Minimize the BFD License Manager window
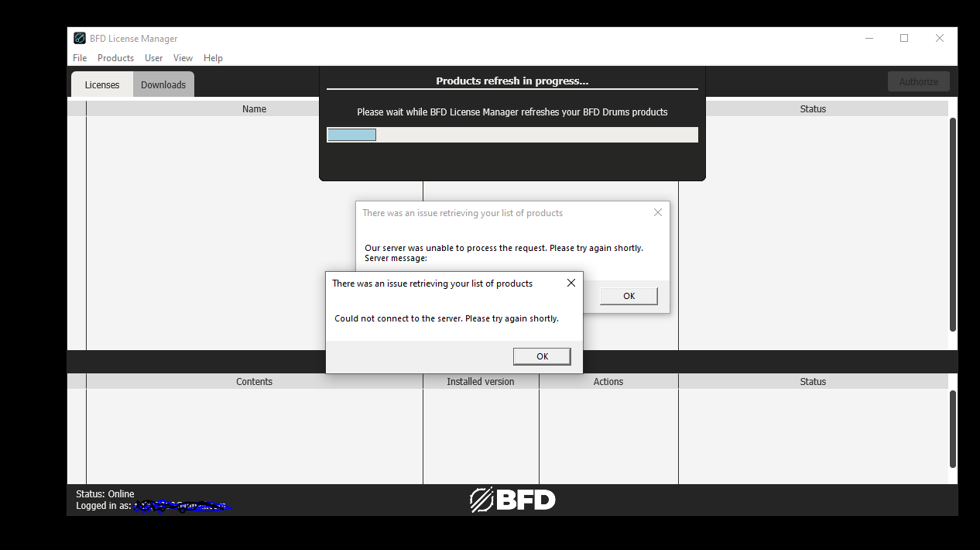The height and width of the screenshot is (550, 980). (869, 38)
